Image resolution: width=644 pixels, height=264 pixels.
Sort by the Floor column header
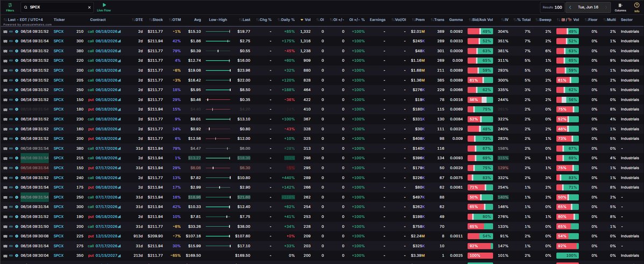click(591, 20)
